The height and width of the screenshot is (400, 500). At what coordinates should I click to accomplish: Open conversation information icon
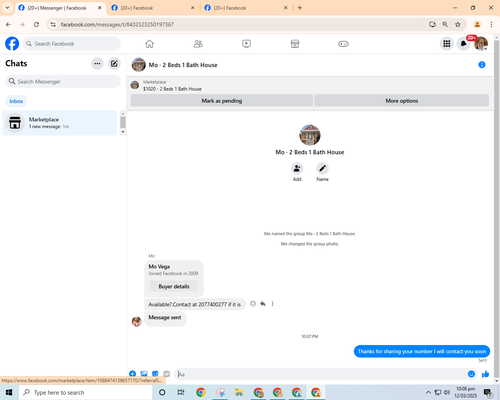pyautogui.click(x=482, y=65)
